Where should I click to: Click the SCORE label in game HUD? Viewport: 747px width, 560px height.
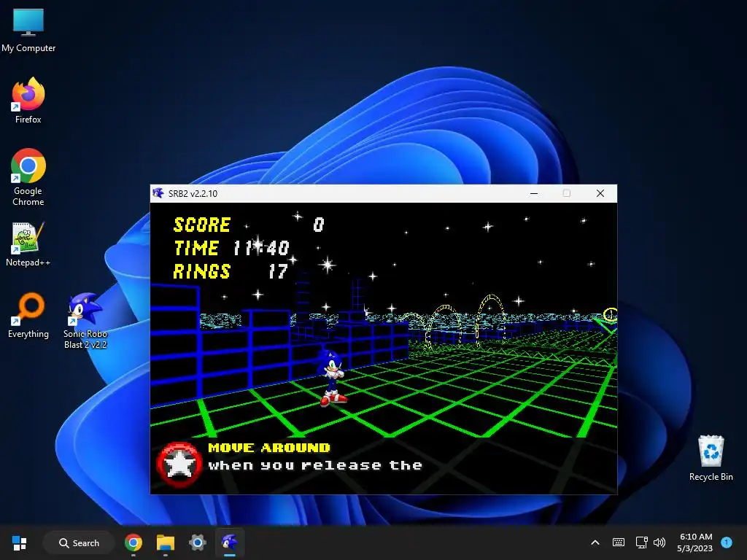(201, 225)
